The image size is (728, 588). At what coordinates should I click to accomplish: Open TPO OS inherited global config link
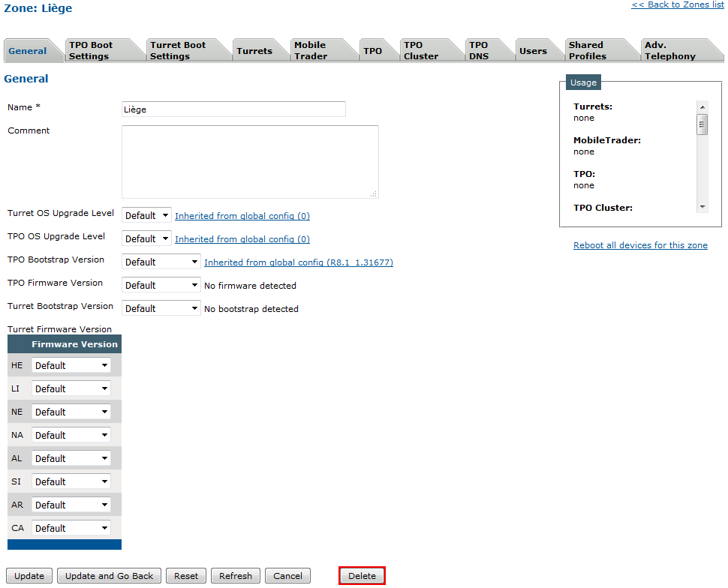(242, 239)
